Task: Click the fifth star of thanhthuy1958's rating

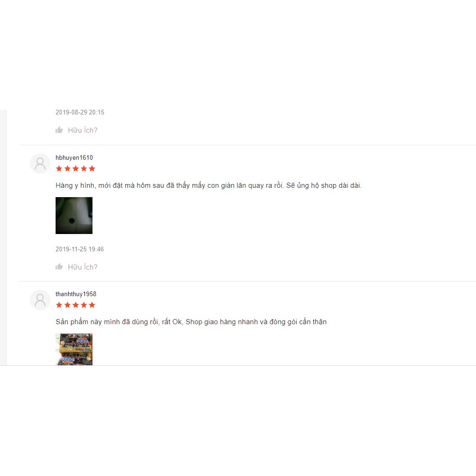Action: point(92,305)
